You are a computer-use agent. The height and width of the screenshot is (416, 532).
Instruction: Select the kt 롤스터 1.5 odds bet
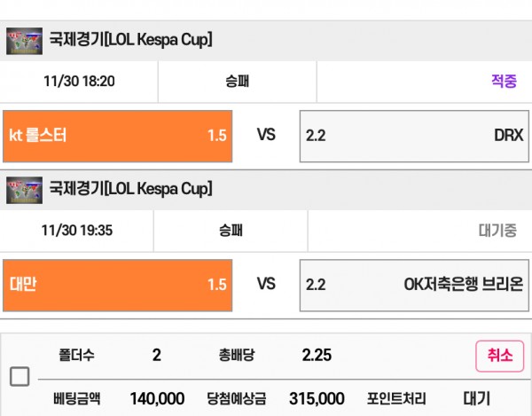click(117, 136)
